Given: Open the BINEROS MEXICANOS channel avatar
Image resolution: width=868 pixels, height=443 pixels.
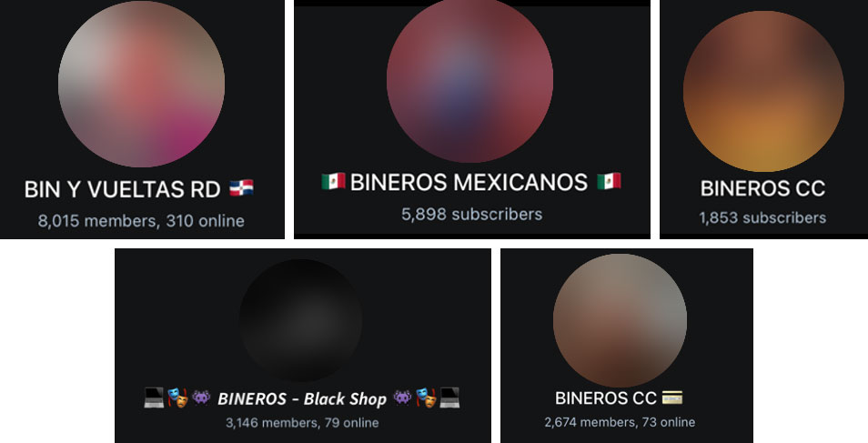Looking at the screenshot, I should [469, 79].
